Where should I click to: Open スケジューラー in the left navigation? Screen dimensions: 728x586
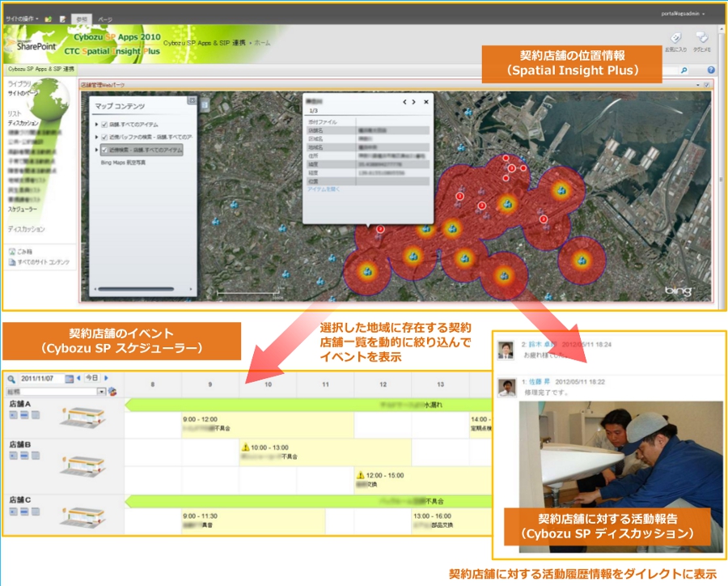click(x=23, y=209)
